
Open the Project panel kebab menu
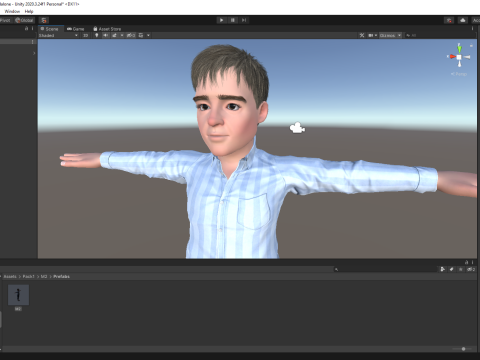point(472,262)
